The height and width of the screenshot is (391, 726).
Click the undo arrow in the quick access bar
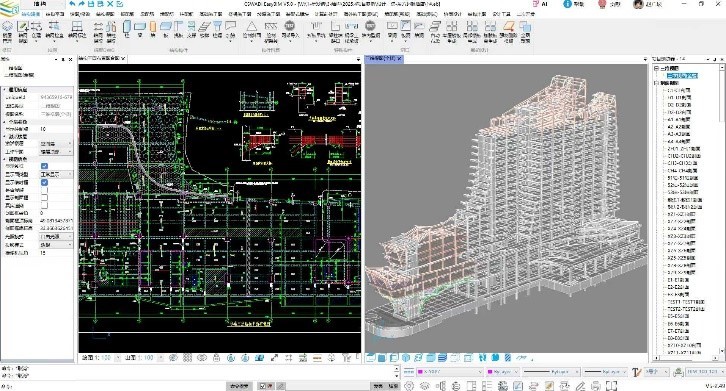coord(72,4)
